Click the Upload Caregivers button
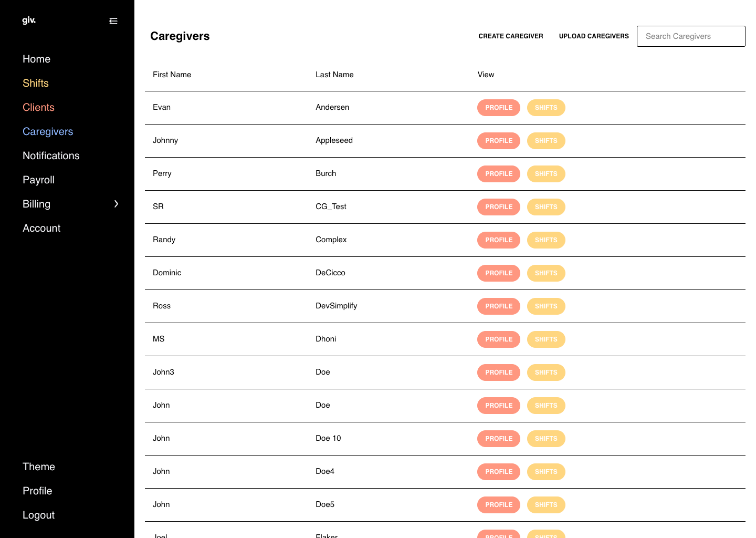The width and height of the screenshot is (756, 538). (x=594, y=36)
